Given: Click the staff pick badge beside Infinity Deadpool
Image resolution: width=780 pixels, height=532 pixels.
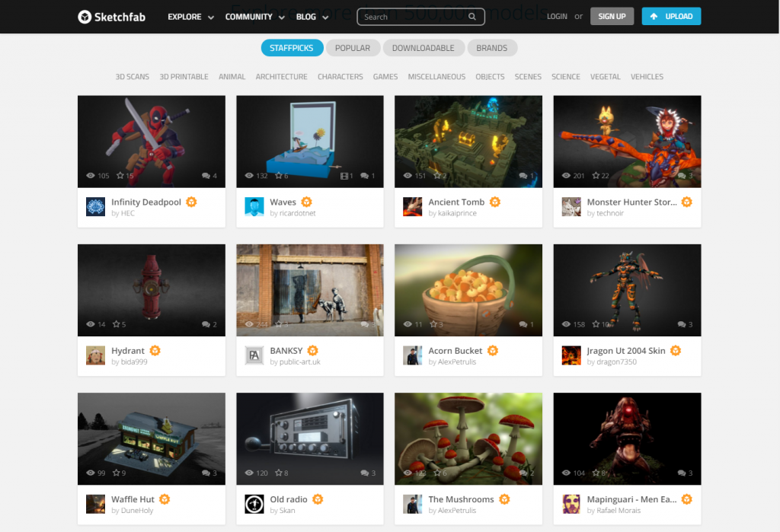Looking at the screenshot, I should 191,202.
